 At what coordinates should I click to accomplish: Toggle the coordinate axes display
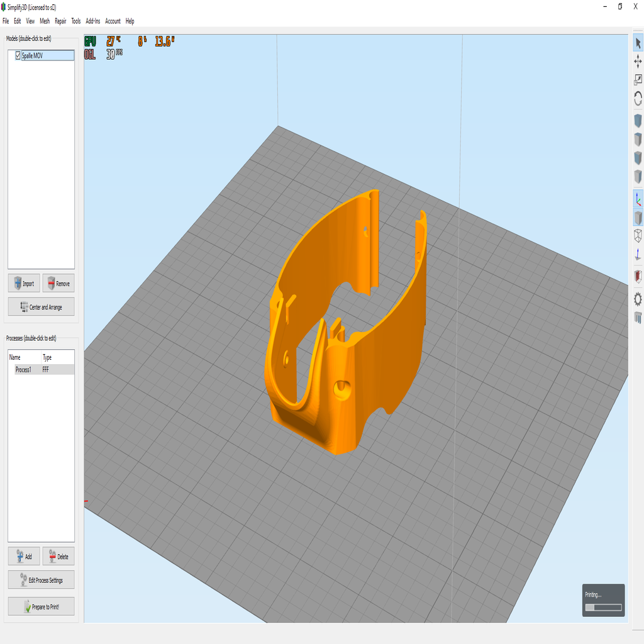[637, 199]
